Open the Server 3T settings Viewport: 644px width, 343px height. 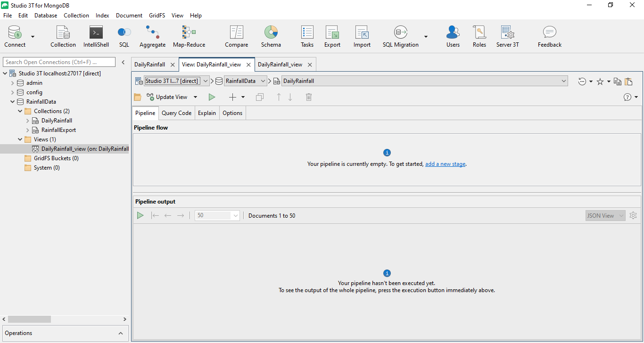[507, 36]
